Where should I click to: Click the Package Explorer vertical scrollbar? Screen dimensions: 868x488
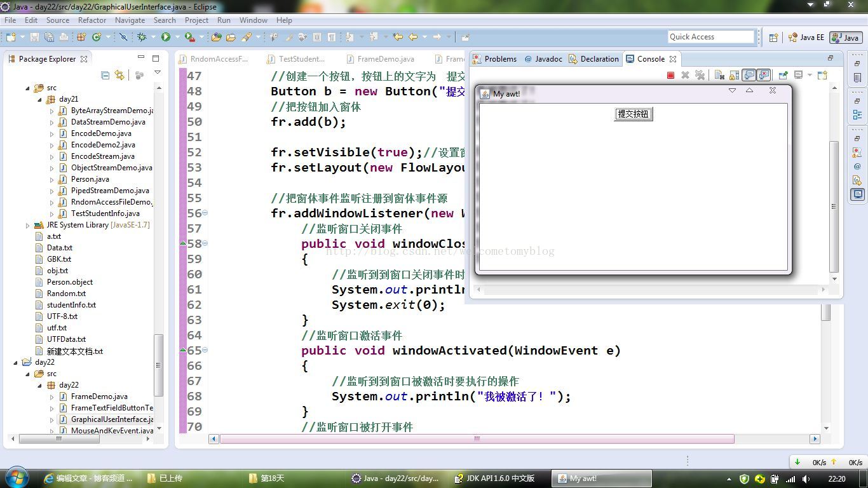click(x=158, y=365)
